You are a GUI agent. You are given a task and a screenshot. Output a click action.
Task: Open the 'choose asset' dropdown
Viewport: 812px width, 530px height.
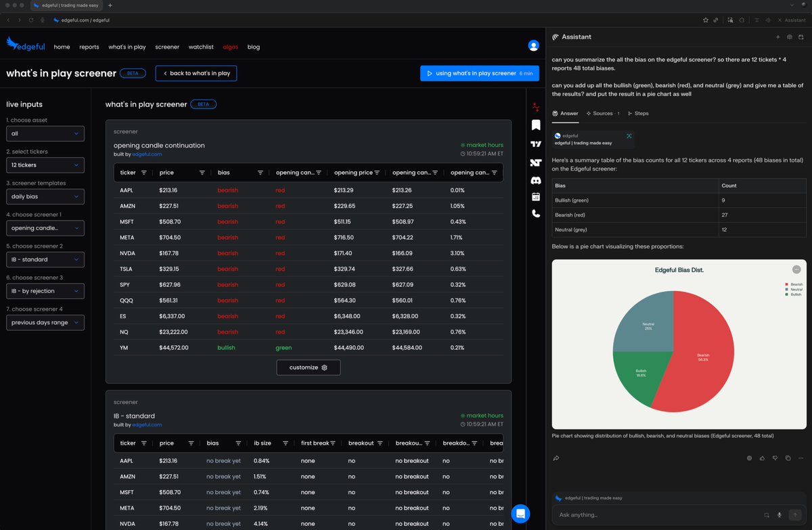(45, 133)
